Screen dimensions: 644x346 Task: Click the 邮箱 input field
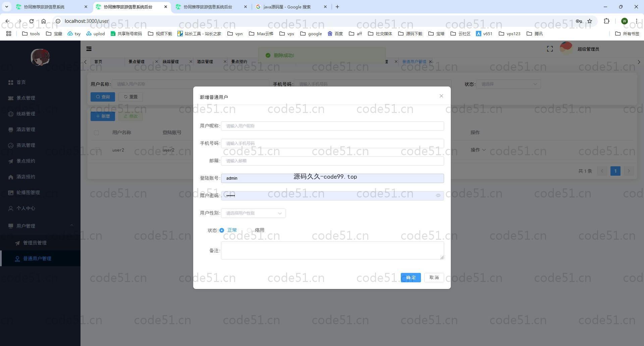(x=332, y=161)
